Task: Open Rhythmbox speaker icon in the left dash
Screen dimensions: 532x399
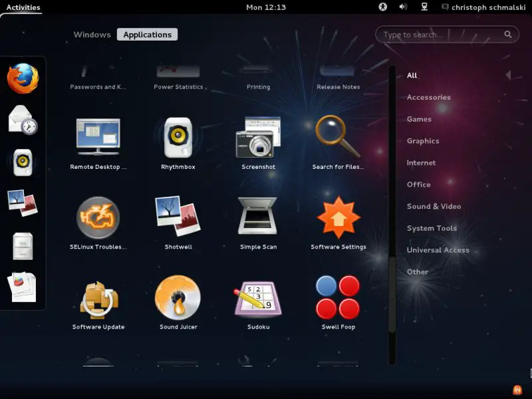Action: (23, 162)
